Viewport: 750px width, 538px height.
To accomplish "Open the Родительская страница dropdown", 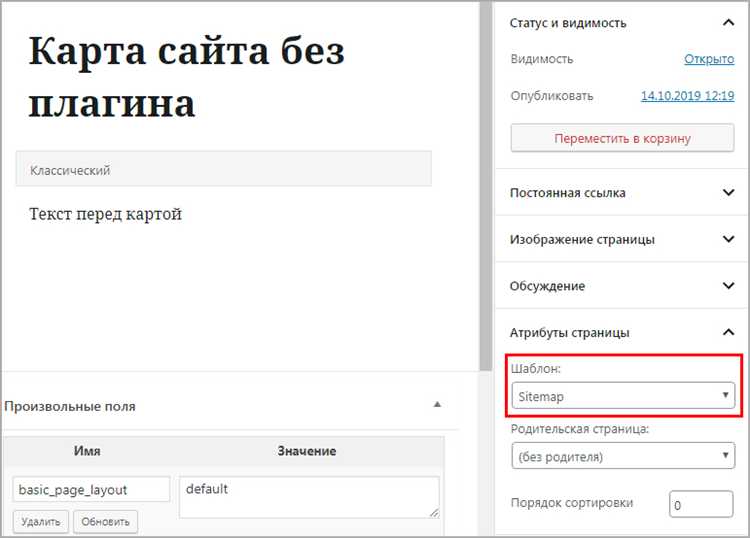I will [623, 456].
